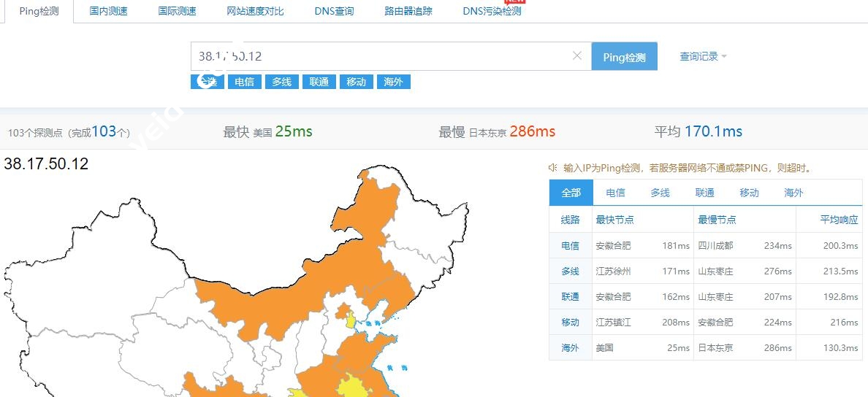Click 电信 row label in table
The width and height of the screenshot is (868, 397).
click(x=570, y=245)
